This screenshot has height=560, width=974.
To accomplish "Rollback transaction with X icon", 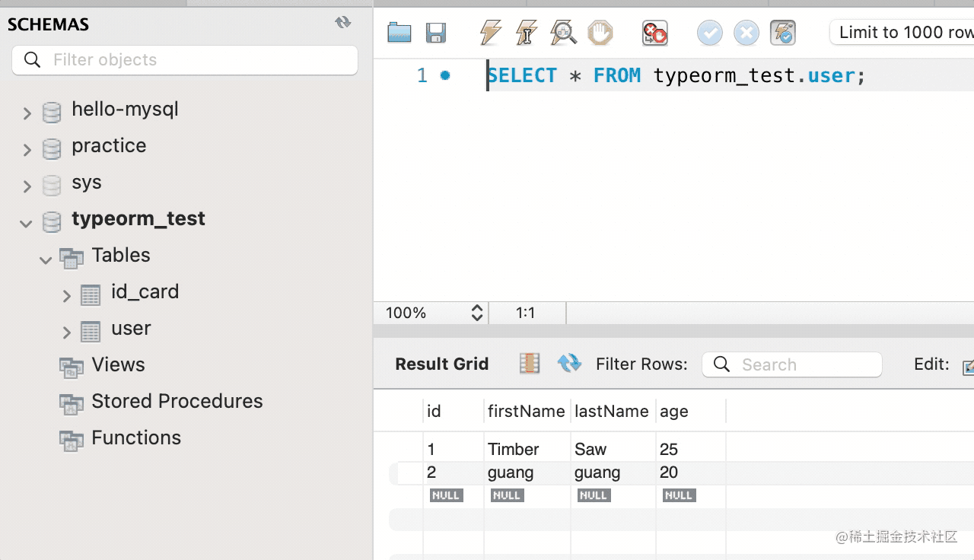I will click(x=746, y=33).
